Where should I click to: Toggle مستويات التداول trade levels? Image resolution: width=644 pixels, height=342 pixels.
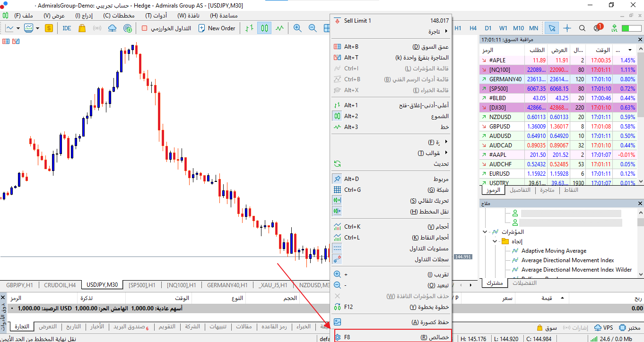pyautogui.click(x=392, y=248)
